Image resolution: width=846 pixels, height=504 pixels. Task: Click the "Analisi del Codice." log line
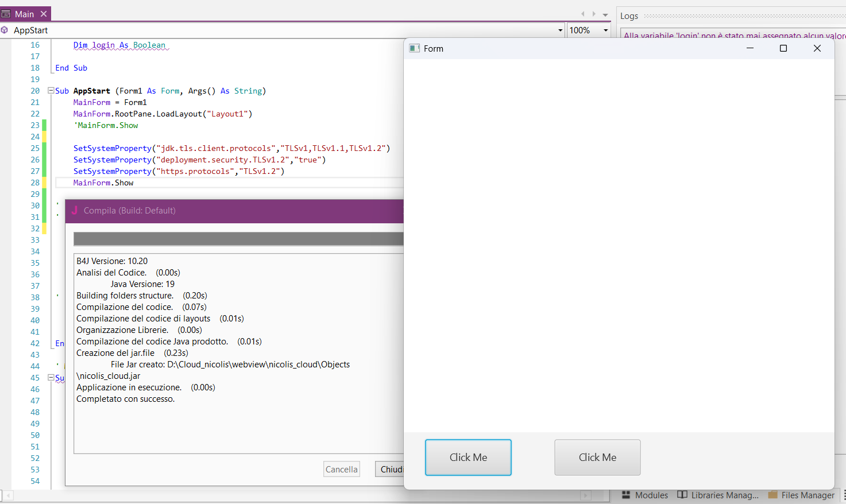129,273
